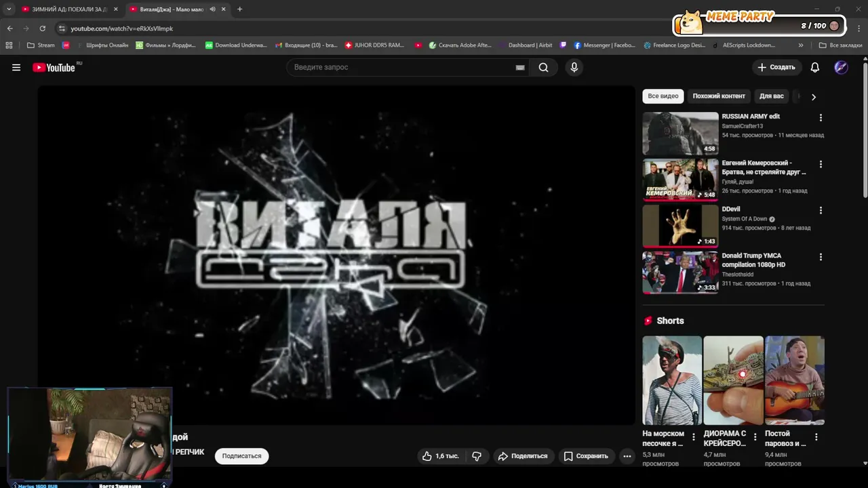
Task: Open options for ДИОРАМА С КРЕЙСЕРО short
Action: (x=754, y=437)
